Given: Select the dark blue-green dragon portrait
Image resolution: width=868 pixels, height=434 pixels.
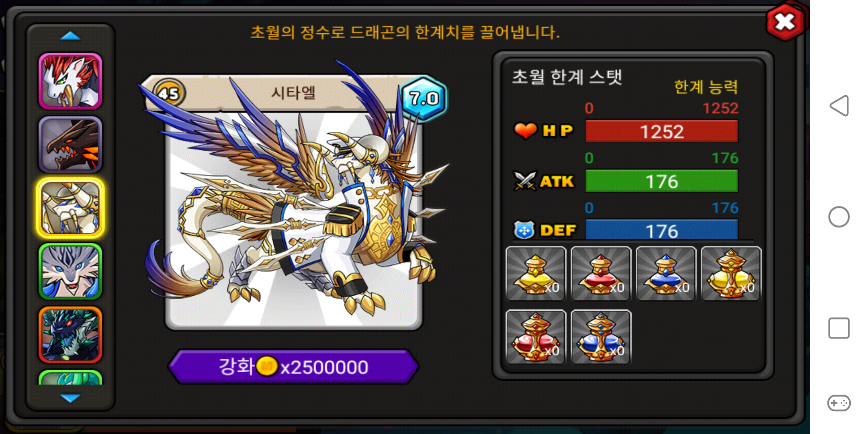Looking at the screenshot, I should pos(70,335).
